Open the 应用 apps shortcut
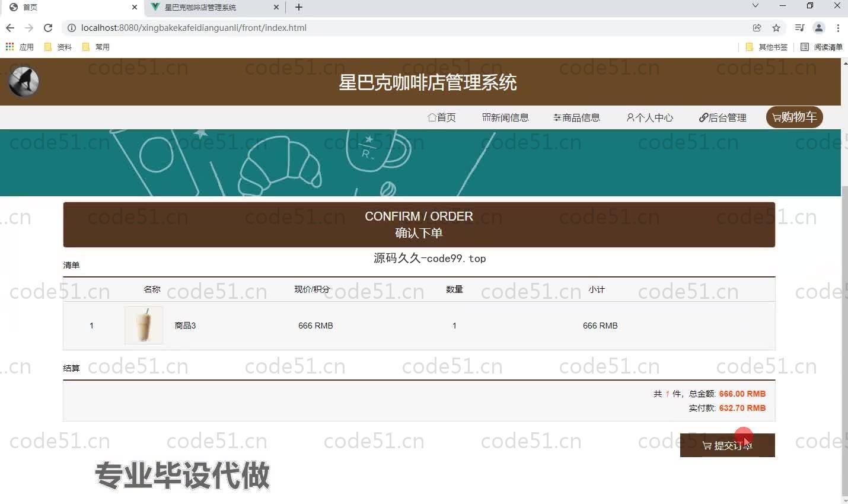This screenshot has width=848, height=504. tap(20, 47)
